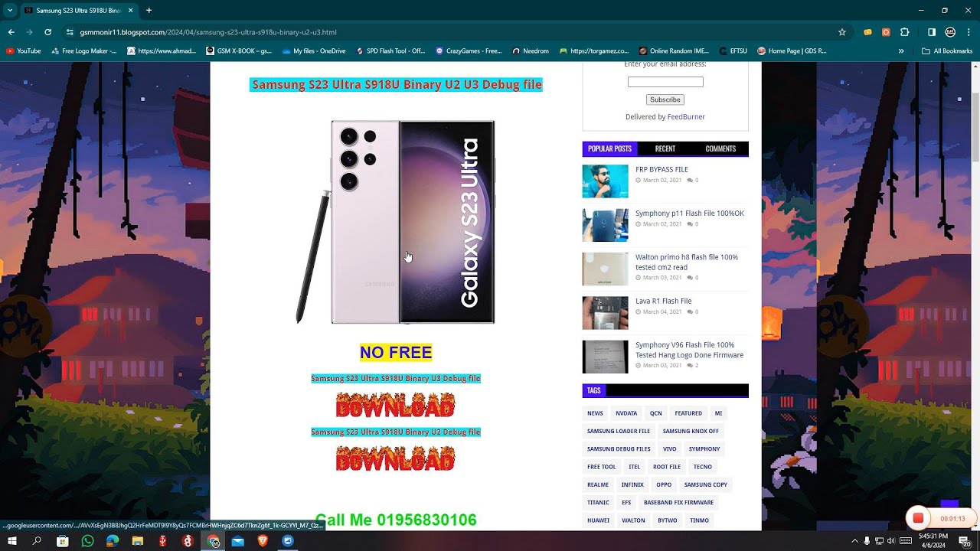Screen dimensions: 980x551
Task: Open the Needrom bookmark
Action: [530, 51]
